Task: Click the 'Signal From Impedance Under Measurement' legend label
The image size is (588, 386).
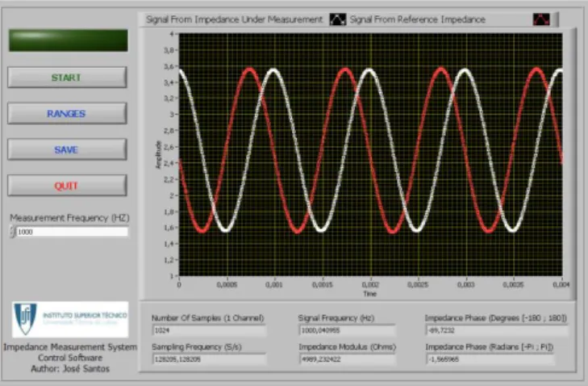Action: tap(235, 19)
